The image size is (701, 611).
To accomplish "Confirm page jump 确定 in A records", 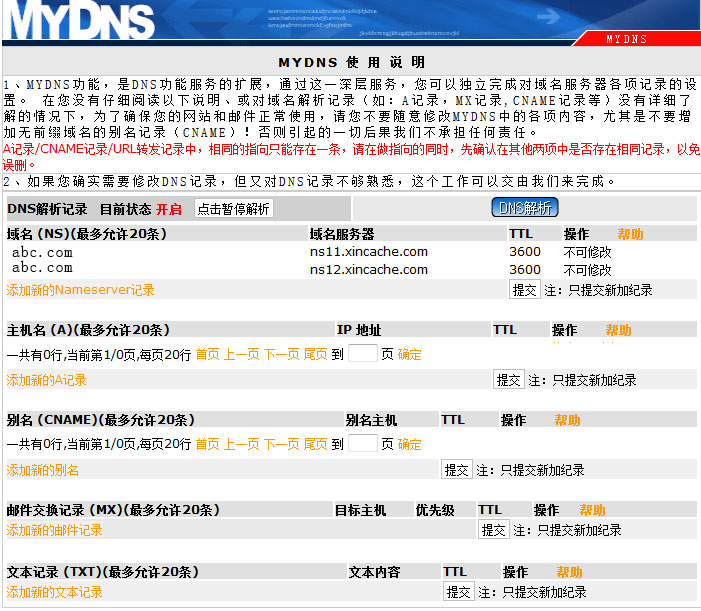I will pos(410,354).
